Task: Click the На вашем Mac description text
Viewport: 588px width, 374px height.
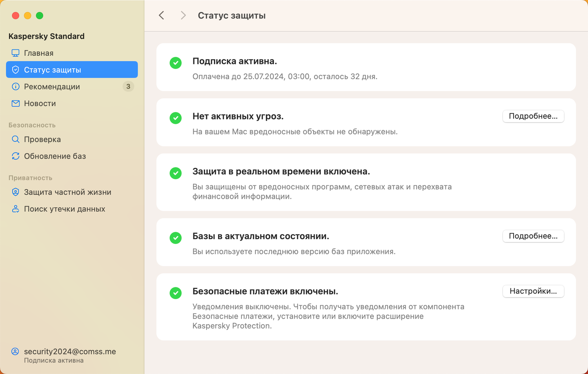Action: pos(295,132)
